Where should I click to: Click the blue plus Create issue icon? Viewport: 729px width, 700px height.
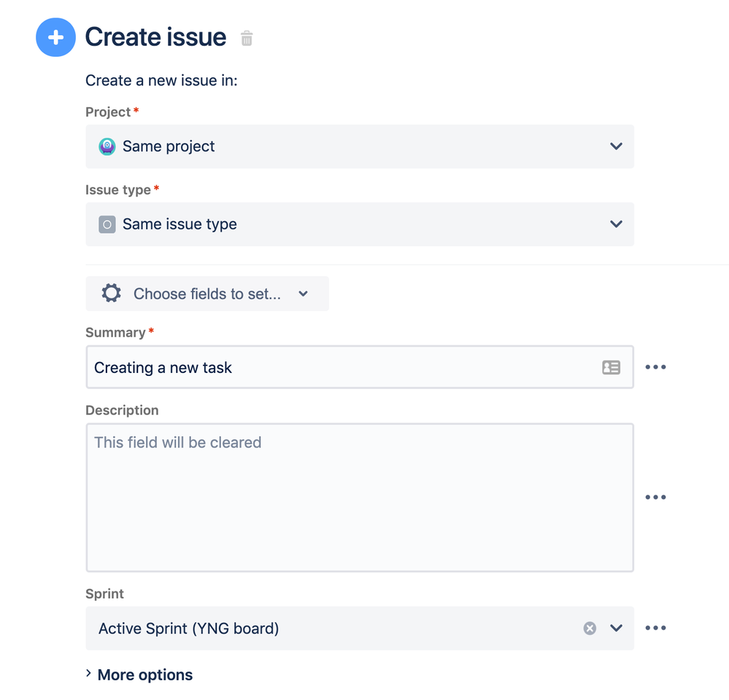55,37
